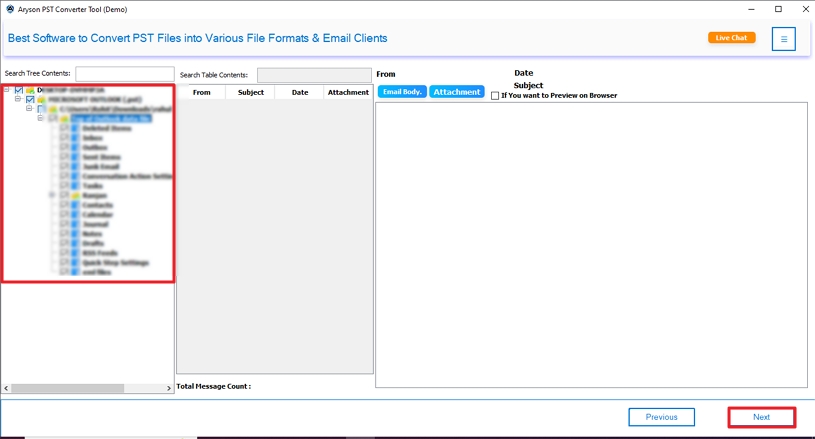Click the folder icon beside Sent Items
This screenshot has height=439, width=815.
[x=75, y=157]
